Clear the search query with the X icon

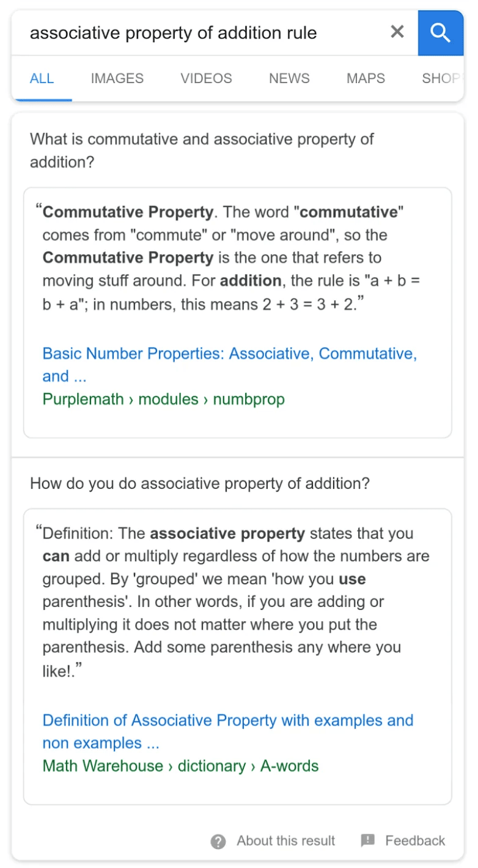click(x=397, y=32)
